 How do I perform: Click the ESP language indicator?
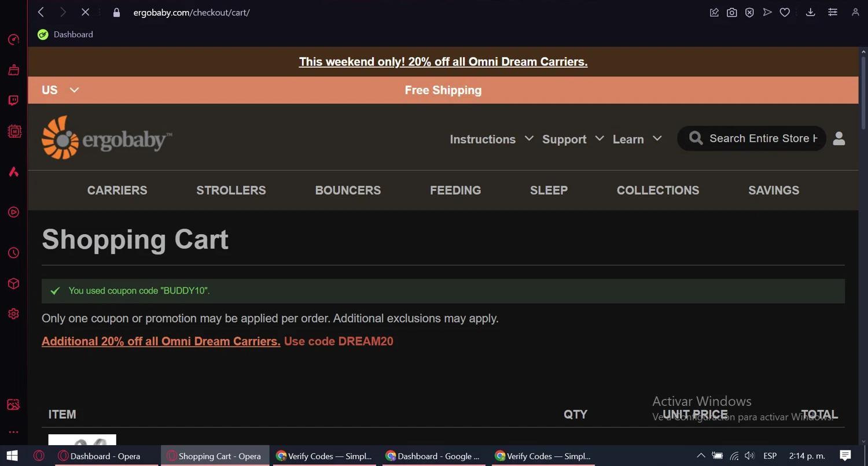pyautogui.click(x=770, y=456)
